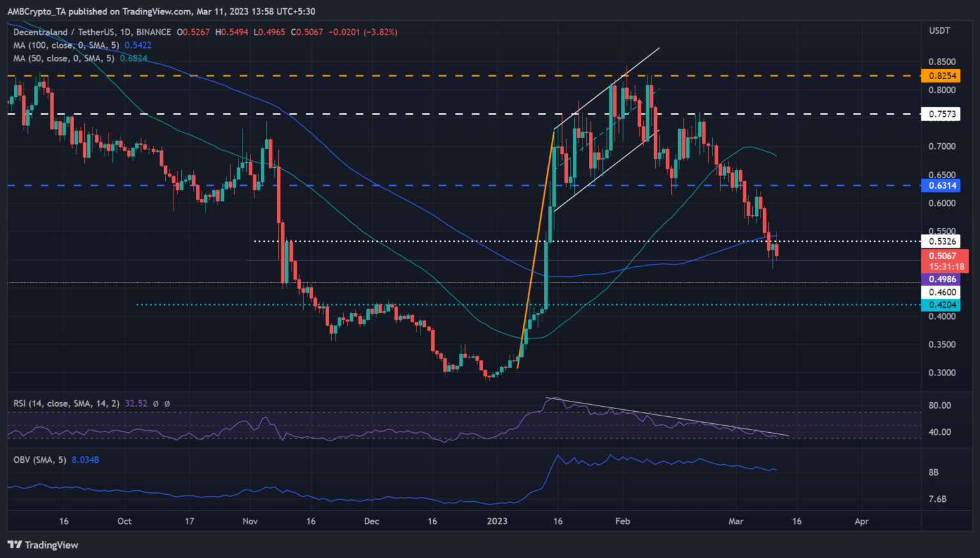The height and width of the screenshot is (558, 980).
Task: Click the second ø symbol in RSI legend
Action: pyautogui.click(x=167, y=403)
